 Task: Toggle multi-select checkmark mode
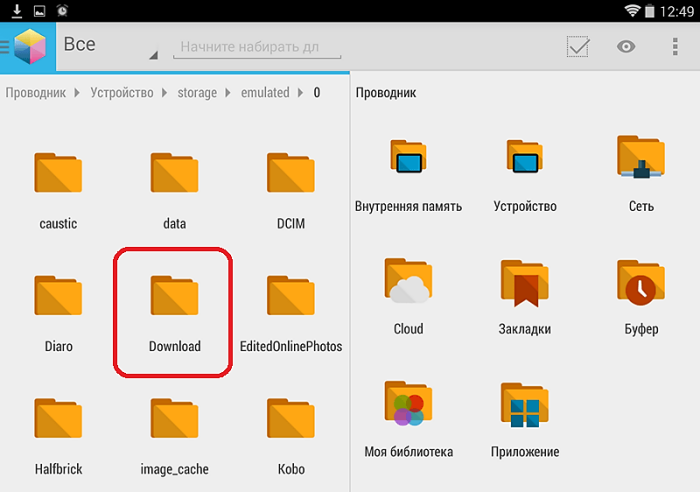(x=578, y=46)
